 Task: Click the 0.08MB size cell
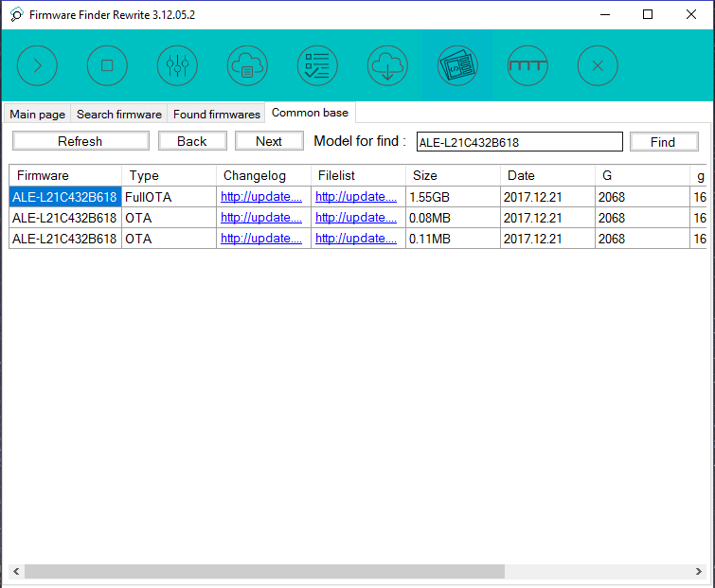pos(453,218)
